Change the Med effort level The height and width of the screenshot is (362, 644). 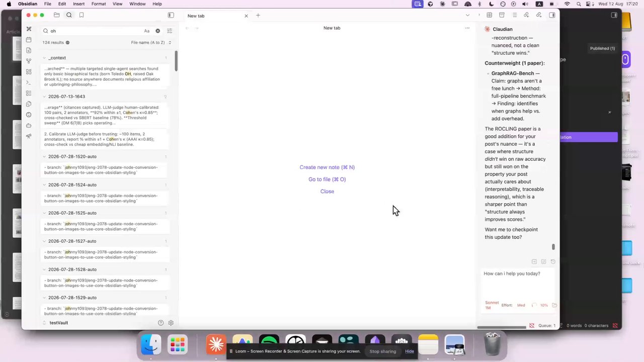point(521,305)
